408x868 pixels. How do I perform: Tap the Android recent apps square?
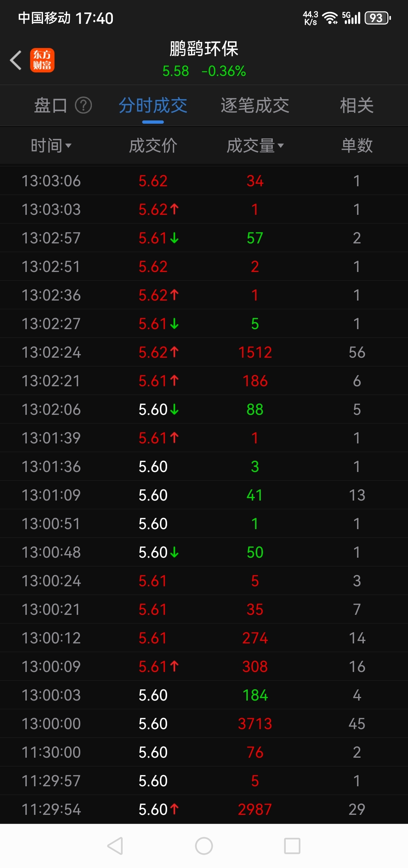click(x=292, y=846)
